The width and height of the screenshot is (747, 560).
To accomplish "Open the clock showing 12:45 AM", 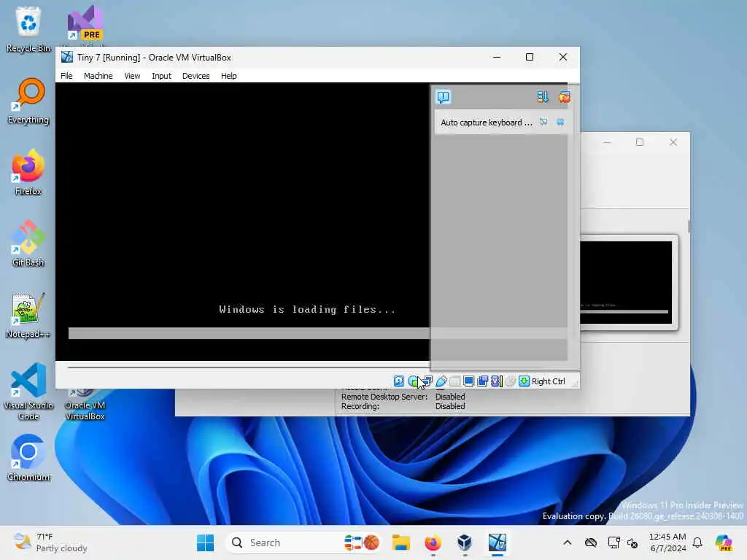I will pos(667,542).
